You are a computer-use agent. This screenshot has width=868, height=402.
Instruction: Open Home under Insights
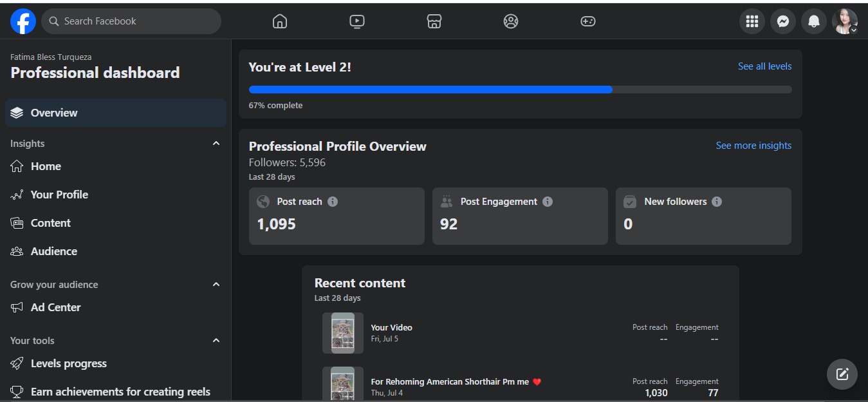(x=116, y=166)
